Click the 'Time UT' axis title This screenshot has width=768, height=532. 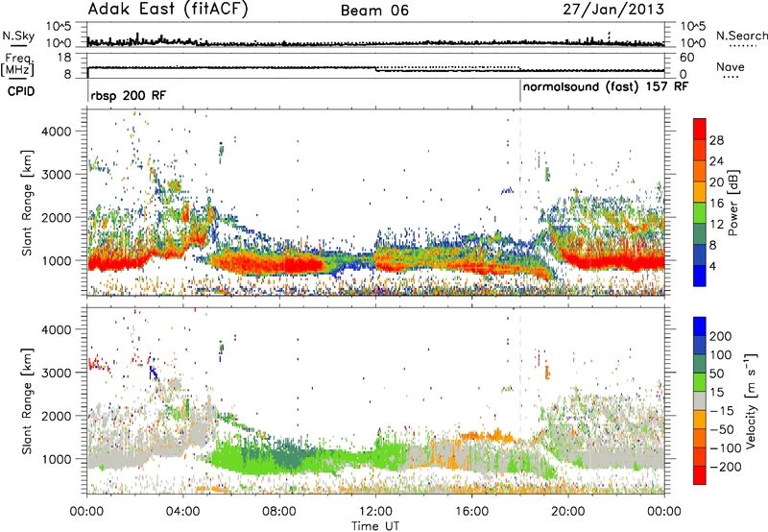point(375,526)
